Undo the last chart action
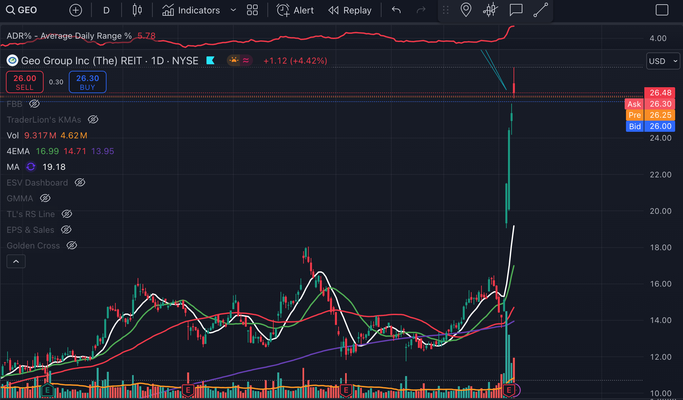The width and height of the screenshot is (683, 400). [396, 10]
